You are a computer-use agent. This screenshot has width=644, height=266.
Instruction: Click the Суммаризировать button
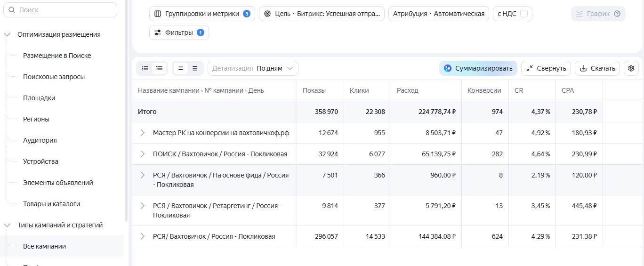click(478, 68)
